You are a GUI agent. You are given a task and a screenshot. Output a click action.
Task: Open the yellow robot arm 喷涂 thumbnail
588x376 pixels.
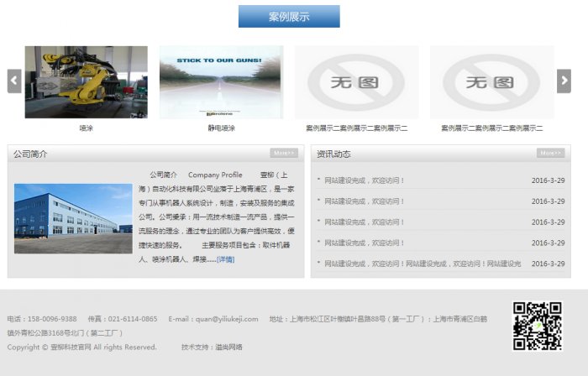click(x=86, y=81)
